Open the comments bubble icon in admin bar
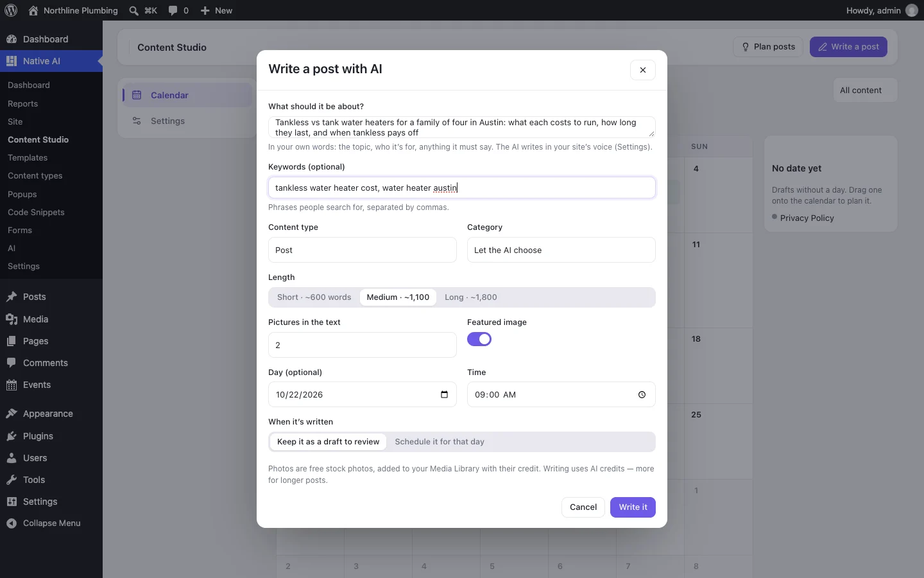 click(x=173, y=10)
